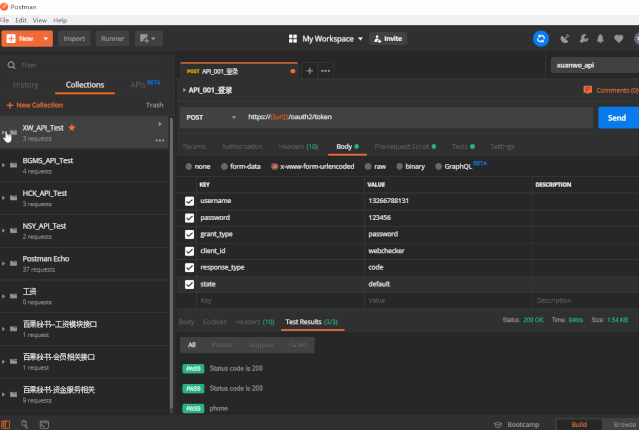
Task: Click the Comments speech bubble icon
Action: click(587, 90)
